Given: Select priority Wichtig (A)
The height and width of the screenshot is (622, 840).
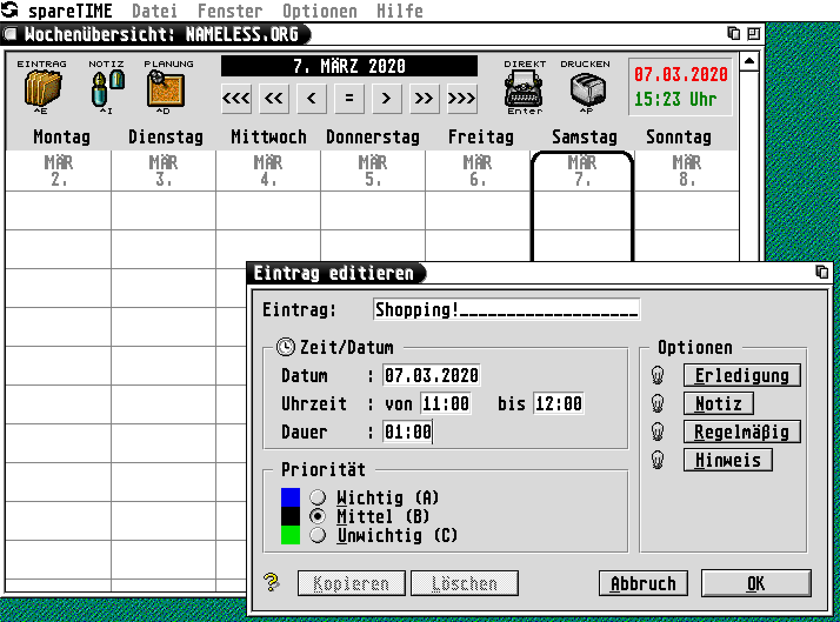Looking at the screenshot, I should coord(318,497).
